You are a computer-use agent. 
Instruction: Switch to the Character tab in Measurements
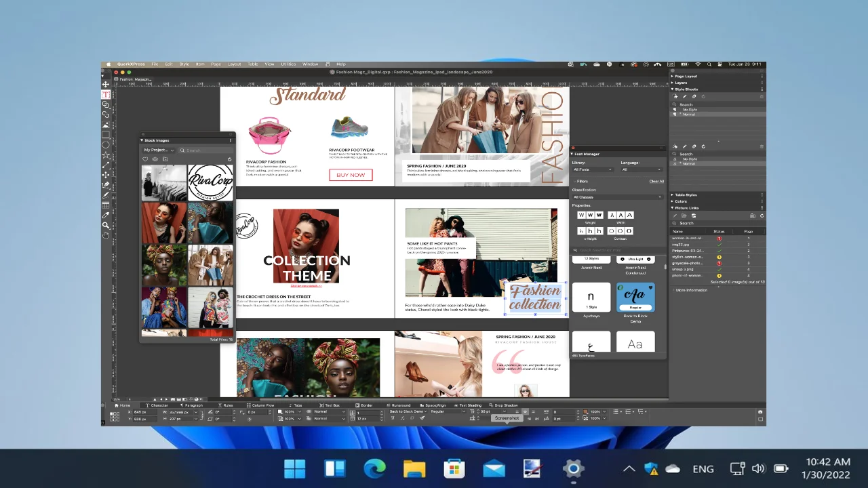pyautogui.click(x=157, y=405)
